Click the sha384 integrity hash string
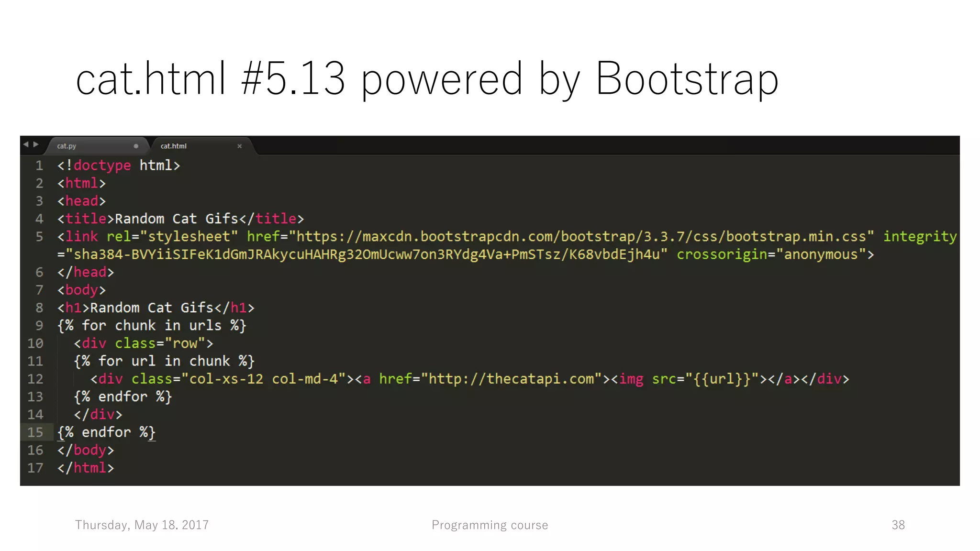 point(367,254)
